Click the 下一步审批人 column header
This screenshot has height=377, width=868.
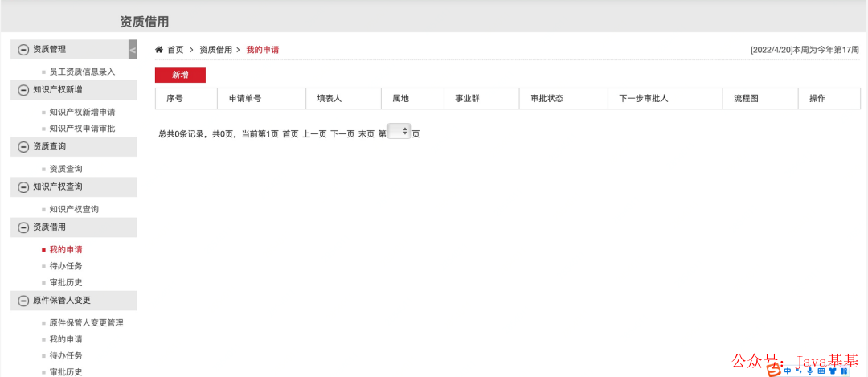665,99
